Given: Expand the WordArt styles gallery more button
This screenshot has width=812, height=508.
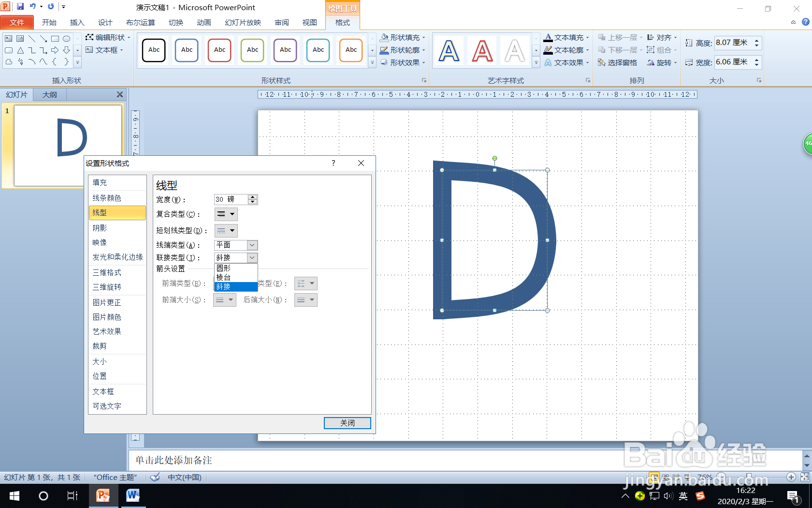Looking at the screenshot, I should [536, 62].
